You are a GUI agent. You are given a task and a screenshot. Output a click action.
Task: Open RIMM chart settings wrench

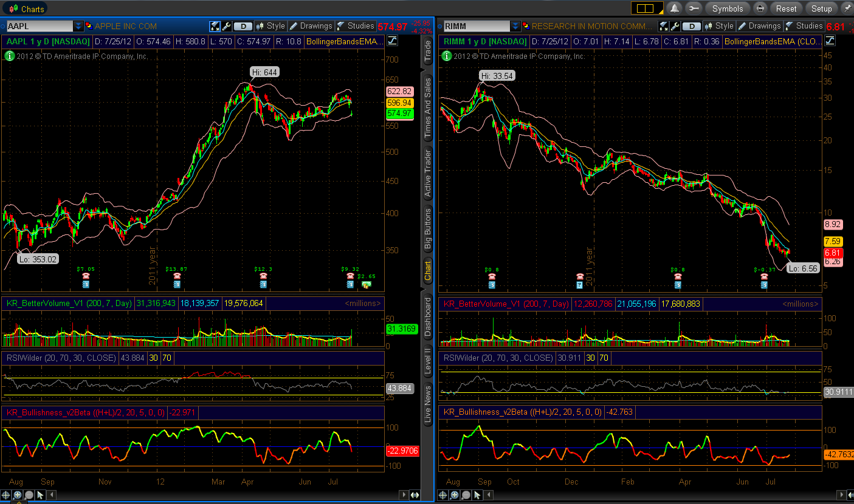click(x=675, y=26)
